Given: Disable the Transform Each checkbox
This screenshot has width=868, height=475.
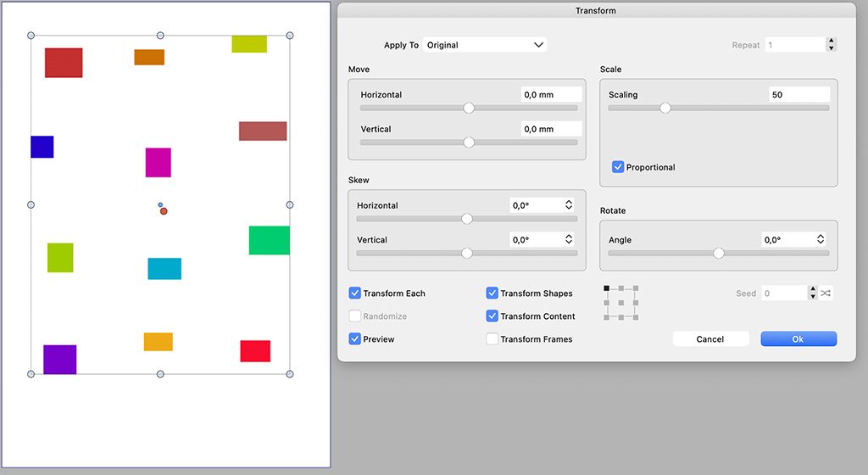Looking at the screenshot, I should 355,293.
